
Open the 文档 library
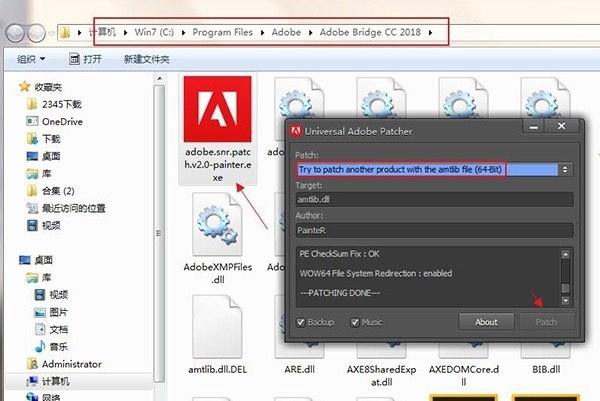tap(51, 329)
